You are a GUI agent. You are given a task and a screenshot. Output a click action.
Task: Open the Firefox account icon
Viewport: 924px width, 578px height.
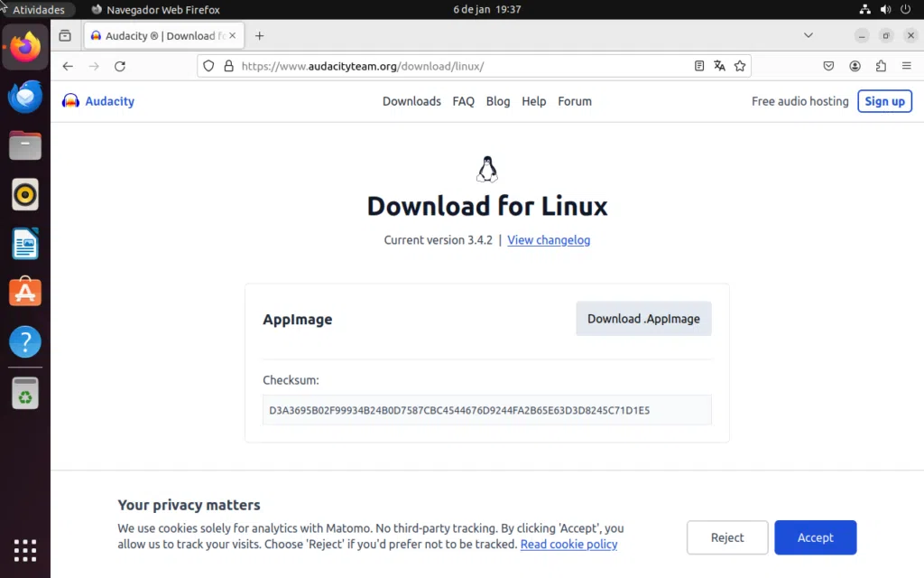click(855, 65)
